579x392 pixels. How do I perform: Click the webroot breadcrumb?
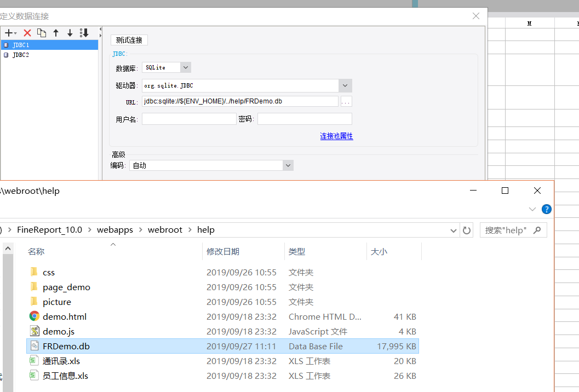(x=165, y=229)
